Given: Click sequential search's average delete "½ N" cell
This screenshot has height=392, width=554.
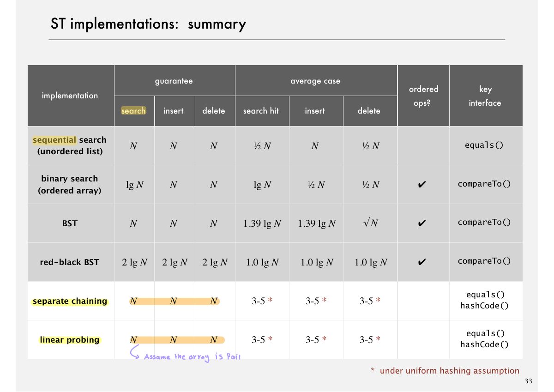Looking at the screenshot, I should (369, 146).
